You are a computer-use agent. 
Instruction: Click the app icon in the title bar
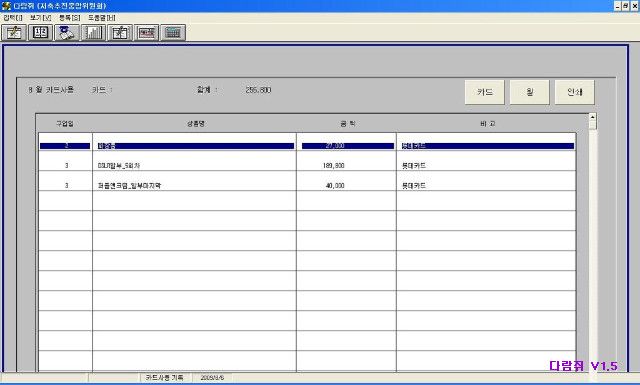tap(6, 6)
